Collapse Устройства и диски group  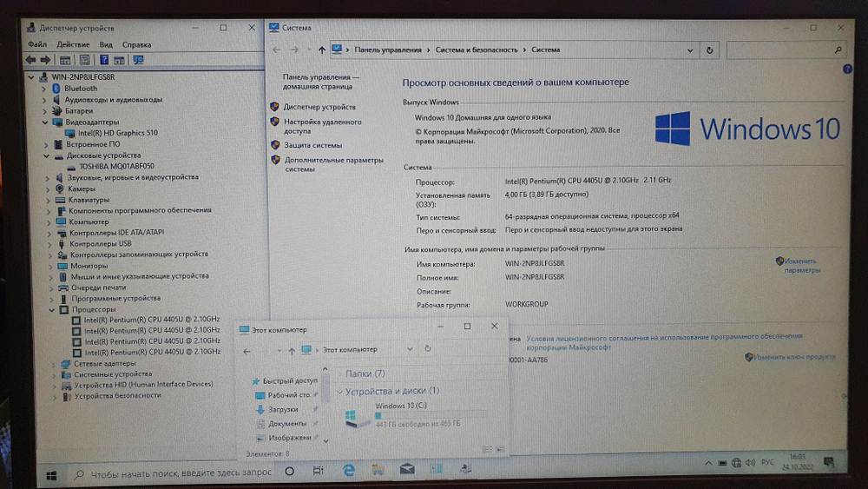coord(339,392)
